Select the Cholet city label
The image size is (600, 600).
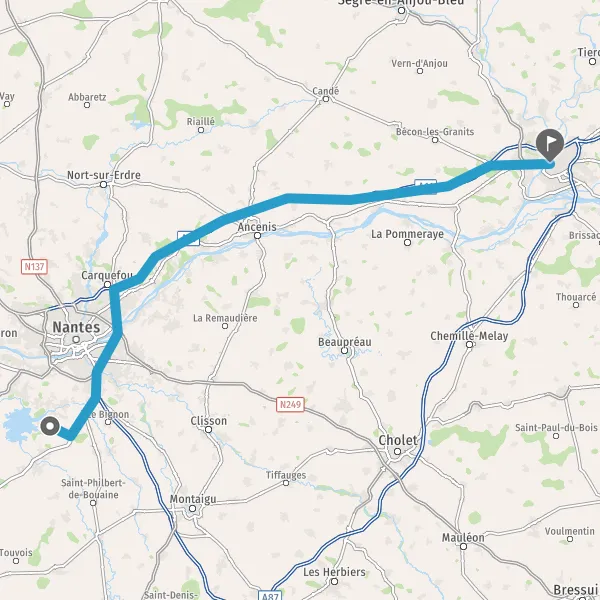(x=398, y=440)
